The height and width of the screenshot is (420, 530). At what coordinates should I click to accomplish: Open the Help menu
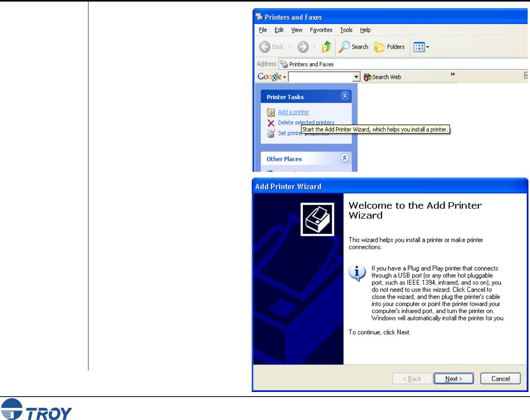click(365, 30)
